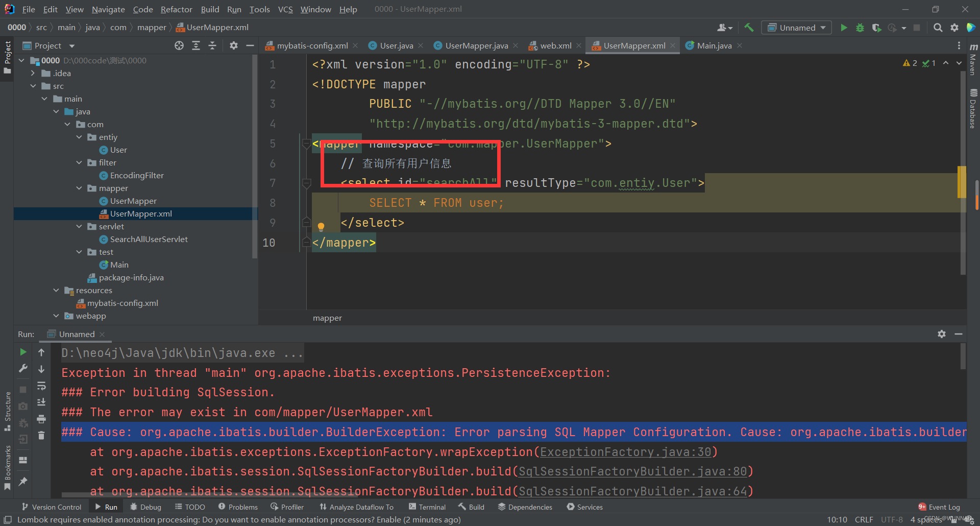Run the Unnamed configuration with the green play icon
The height and width of the screenshot is (526, 980).
(844, 28)
